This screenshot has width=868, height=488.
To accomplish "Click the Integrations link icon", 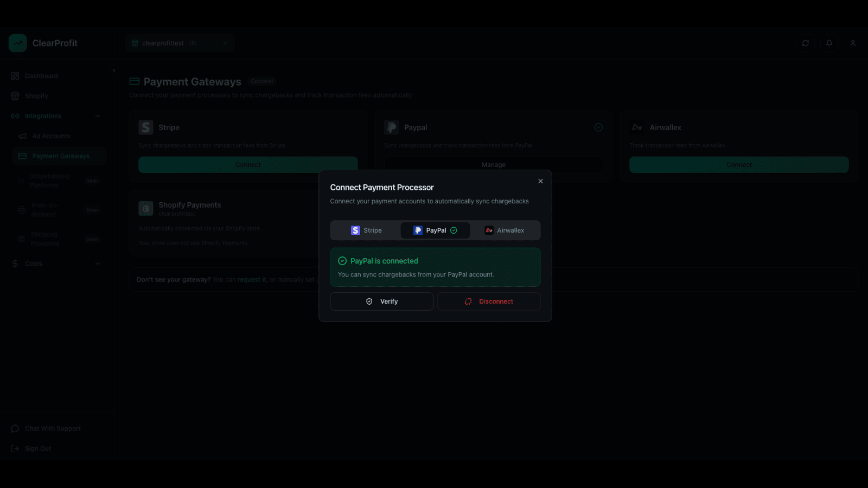I will (15, 116).
